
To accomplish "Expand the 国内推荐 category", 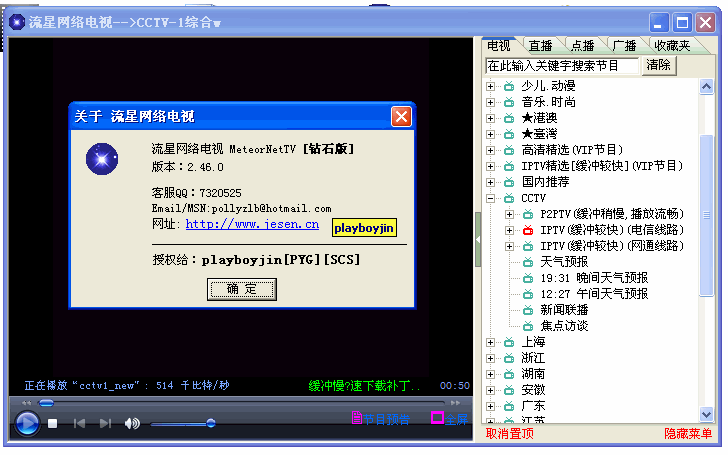I will (x=490, y=182).
